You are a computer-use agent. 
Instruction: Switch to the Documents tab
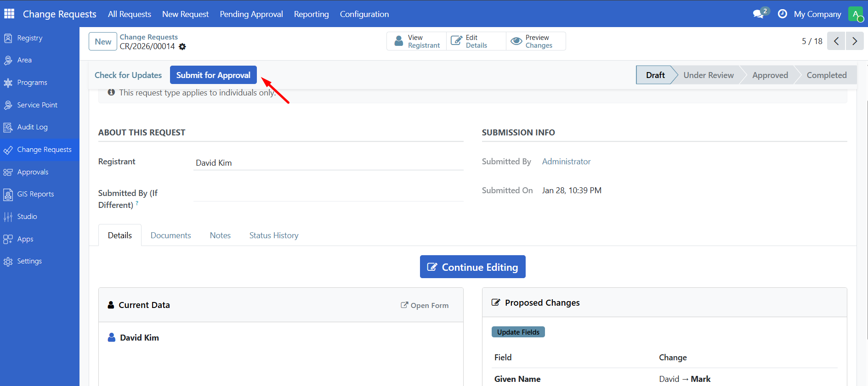170,235
